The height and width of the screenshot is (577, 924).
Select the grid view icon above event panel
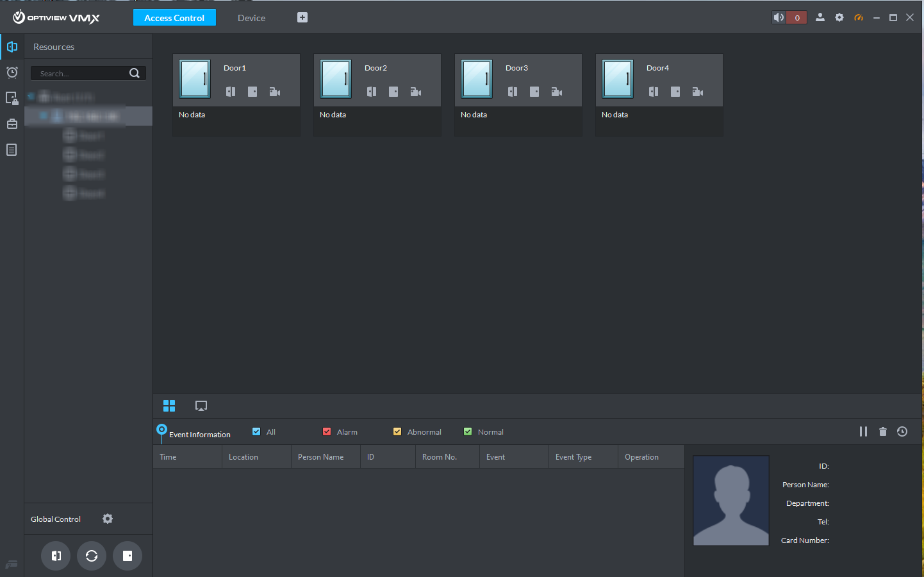tap(169, 405)
